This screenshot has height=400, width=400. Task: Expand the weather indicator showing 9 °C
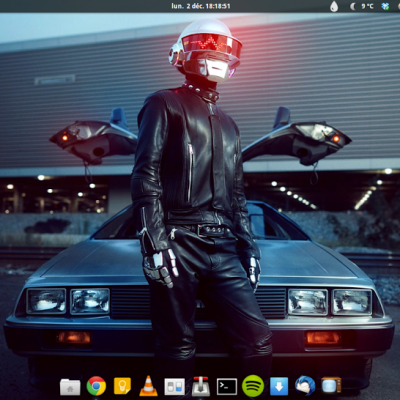click(x=367, y=6)
